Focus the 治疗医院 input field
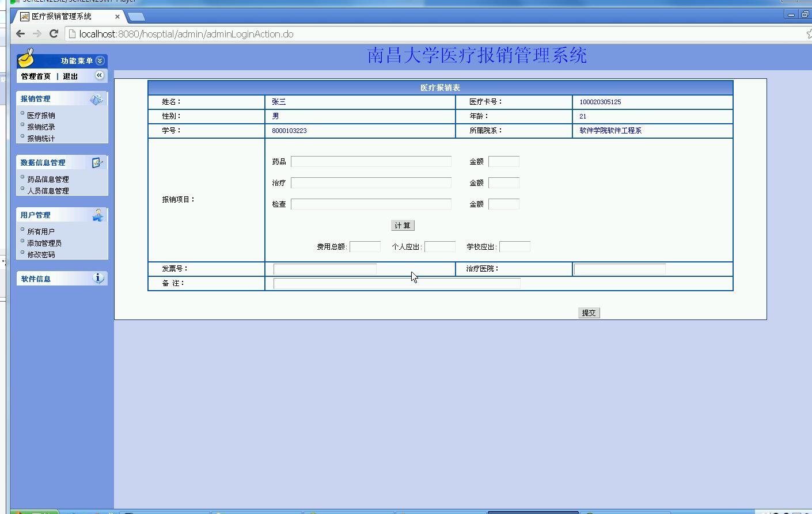This screenshot has height=514, width=812. point(620,269)
